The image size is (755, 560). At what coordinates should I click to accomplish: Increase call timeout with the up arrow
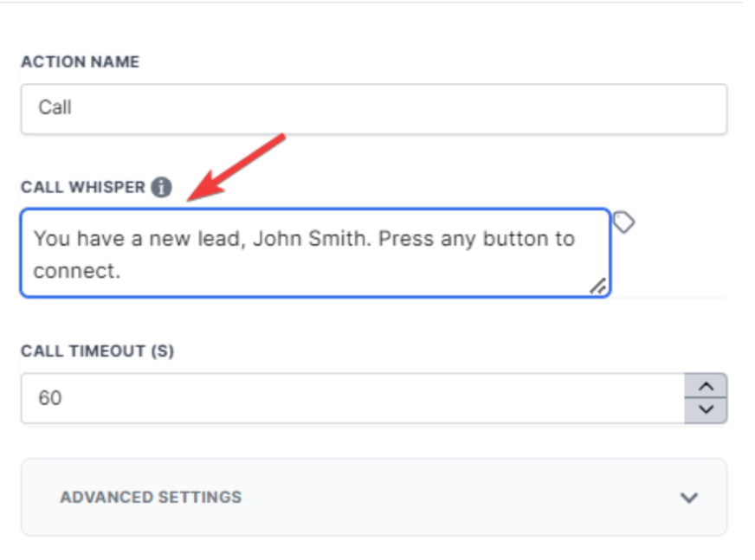click(706, 387)
